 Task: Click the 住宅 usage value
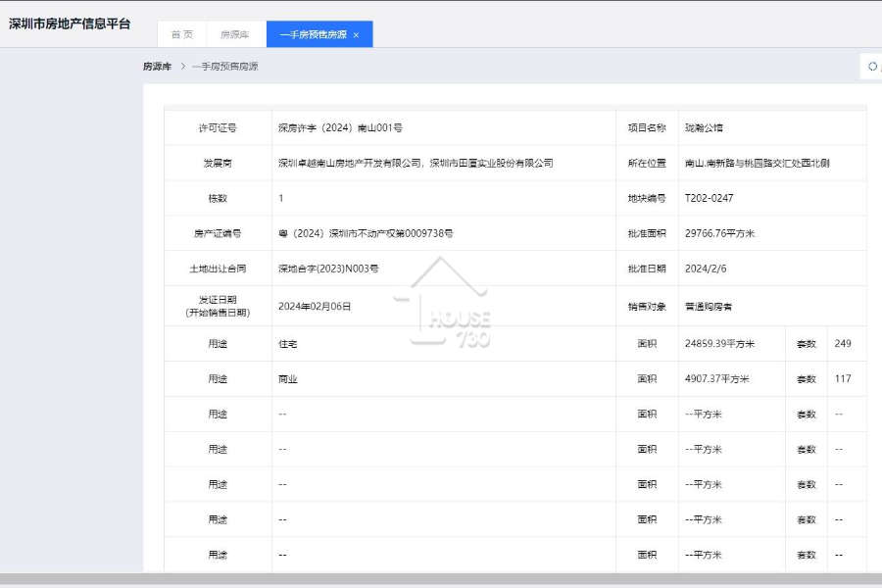pyautogui.click(x=287, y=344)
